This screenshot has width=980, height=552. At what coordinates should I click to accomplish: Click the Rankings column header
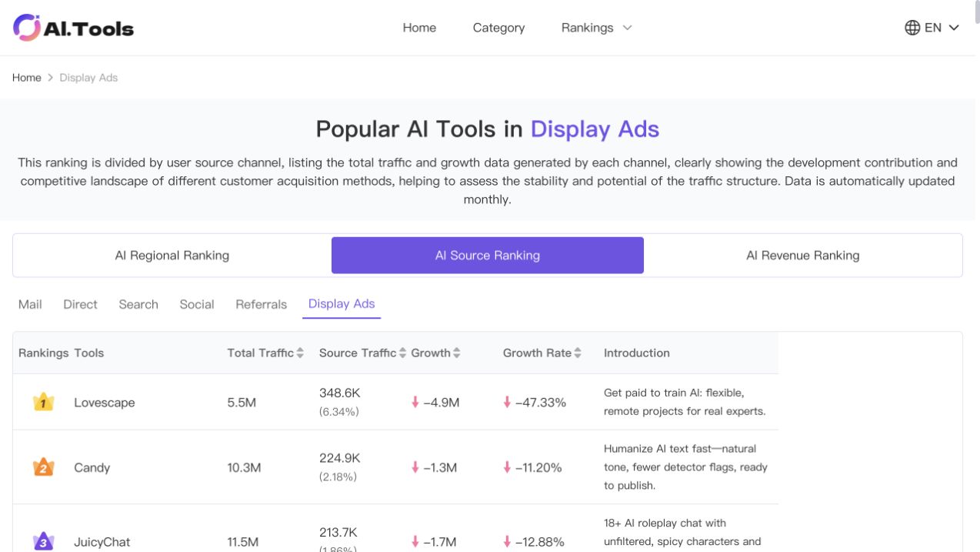click(x=44, y=353)
